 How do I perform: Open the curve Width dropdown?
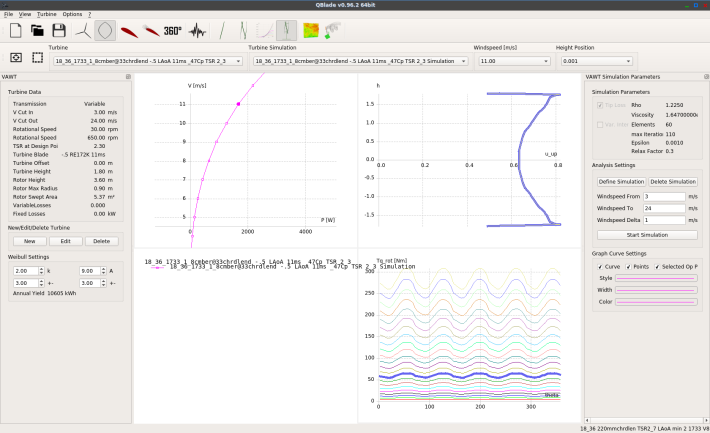click(656, 290)
